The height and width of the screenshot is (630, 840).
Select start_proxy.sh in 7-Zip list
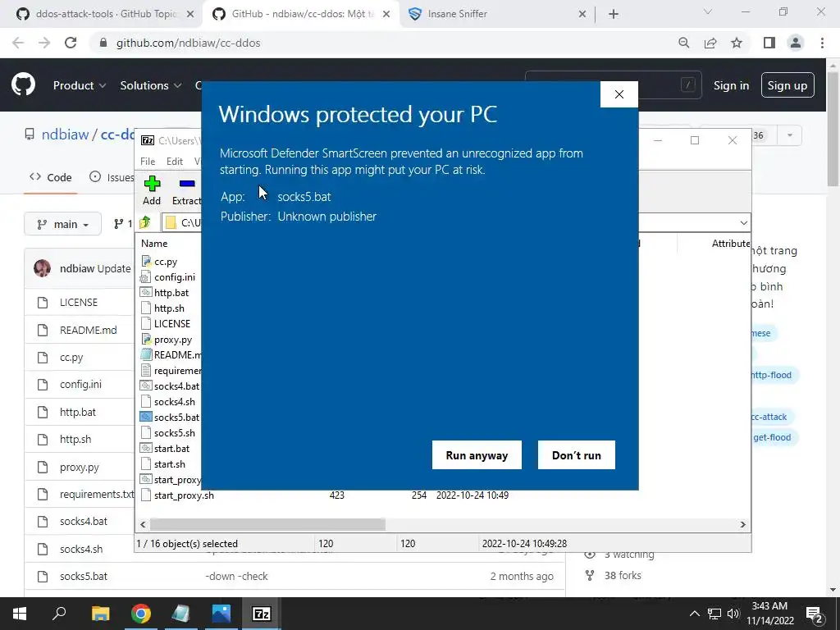(x=184, y=495)
